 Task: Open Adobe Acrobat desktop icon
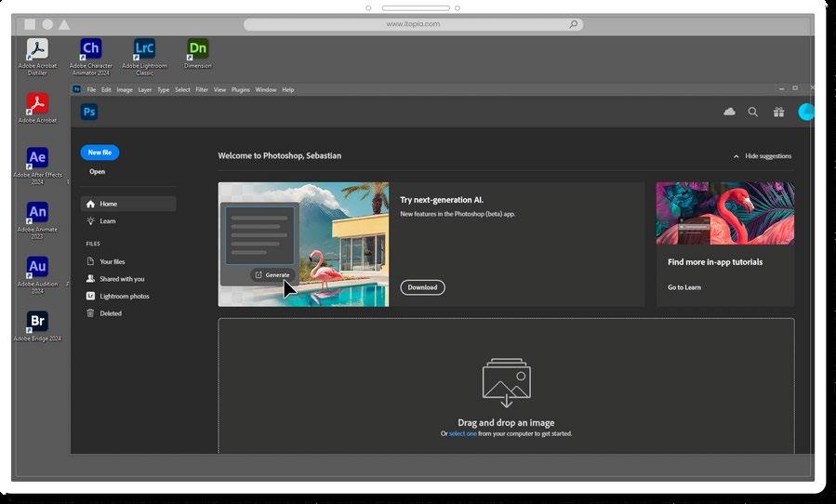pyautogui.click(x=37, y=108)
